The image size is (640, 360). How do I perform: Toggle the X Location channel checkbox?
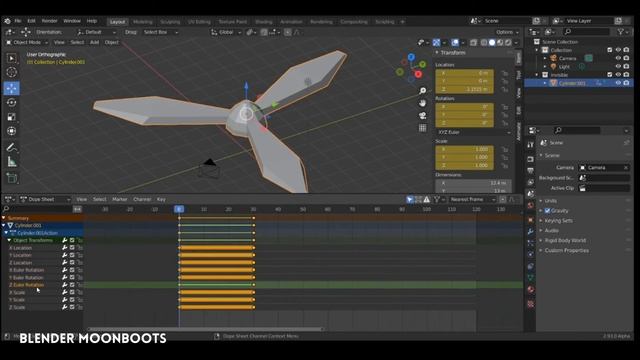pyautogui.click(x=72, y=248)
